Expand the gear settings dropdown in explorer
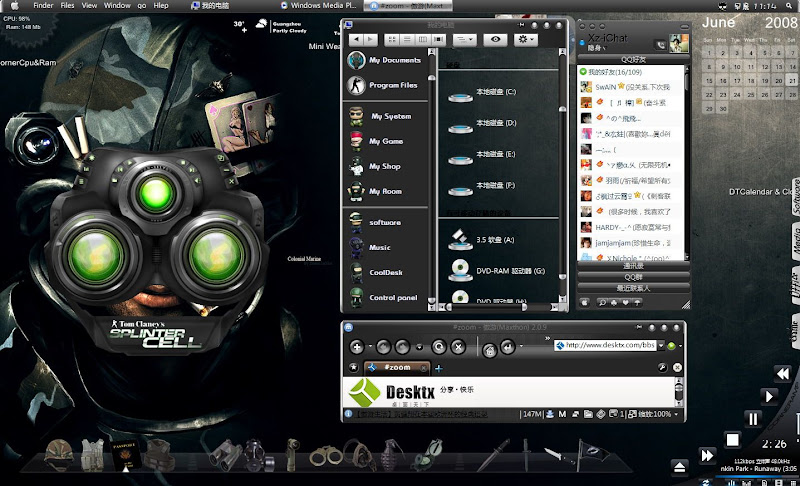 pos(525,39)
